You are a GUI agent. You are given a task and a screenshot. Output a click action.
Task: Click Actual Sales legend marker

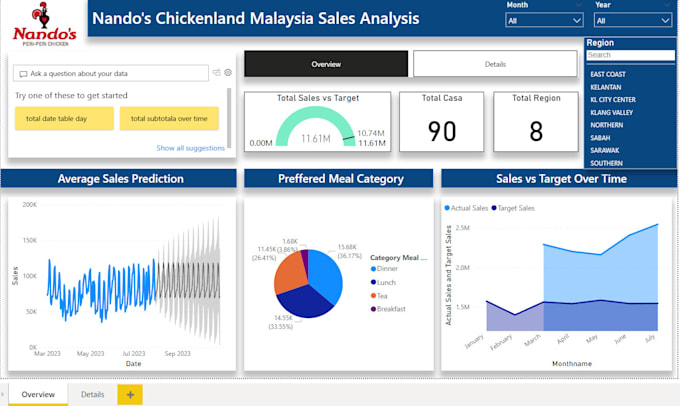pyautogui.click(x=447, y=208)
